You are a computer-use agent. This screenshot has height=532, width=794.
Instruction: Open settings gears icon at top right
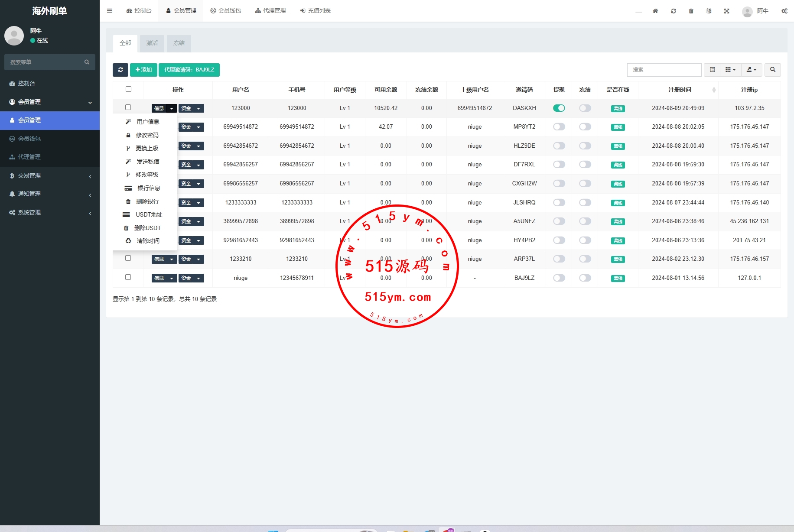coord(784,11)
